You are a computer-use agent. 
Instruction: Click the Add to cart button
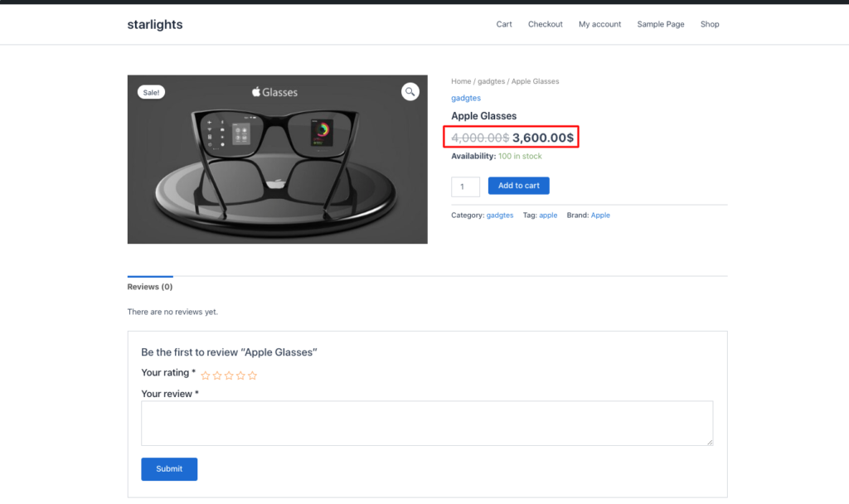pyautogui.click(x=518, y=185)
